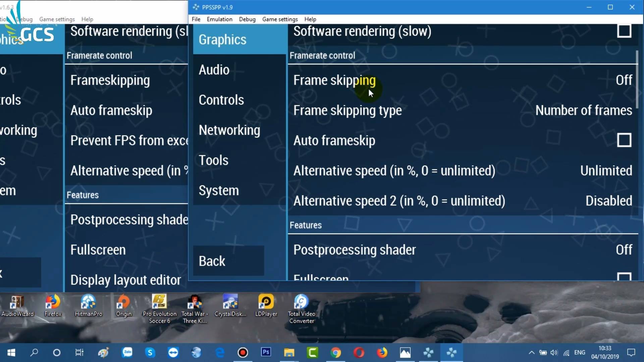
Task: Open the Total Video Converter shortcut
Action: (302, 309)
